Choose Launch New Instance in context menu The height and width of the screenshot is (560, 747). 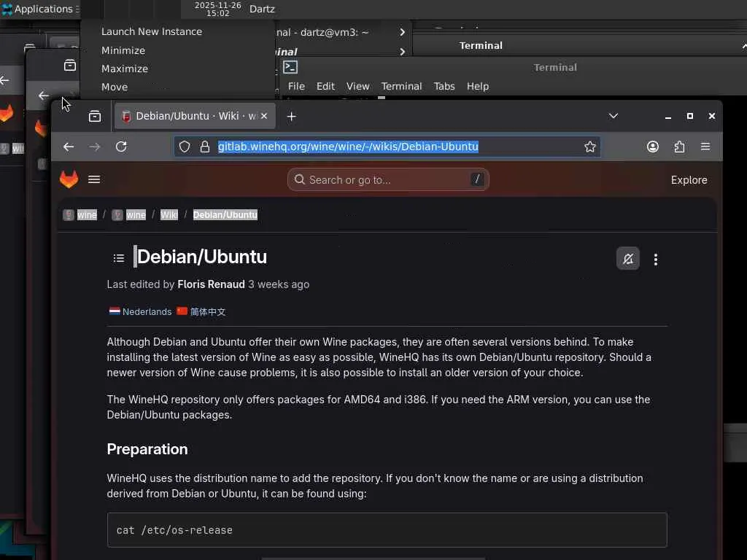coord(152,31)
